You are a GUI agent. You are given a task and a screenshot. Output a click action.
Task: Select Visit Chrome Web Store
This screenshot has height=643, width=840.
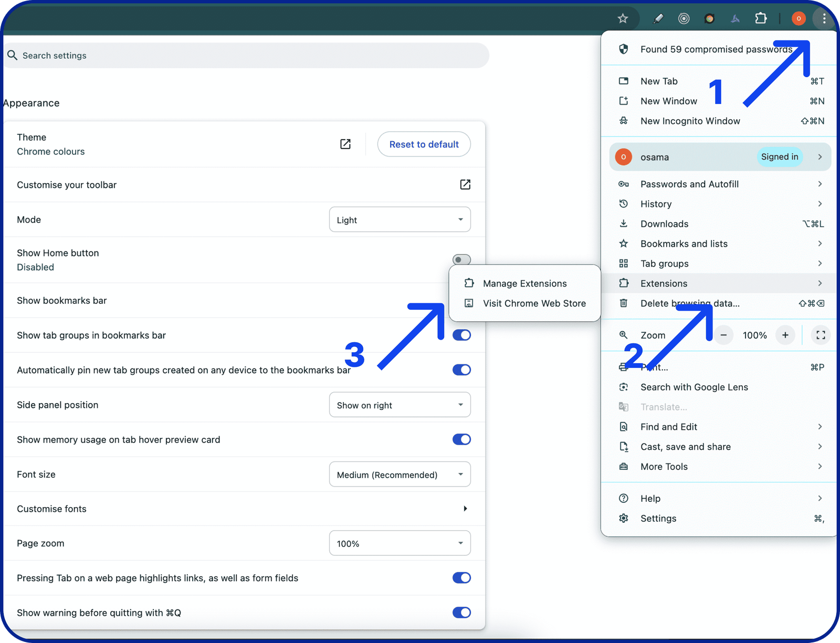525,303
